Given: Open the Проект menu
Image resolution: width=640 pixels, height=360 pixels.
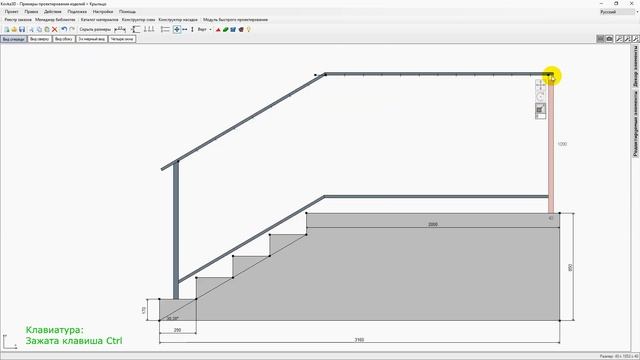Looking at the screenshot, I should 11,12.
